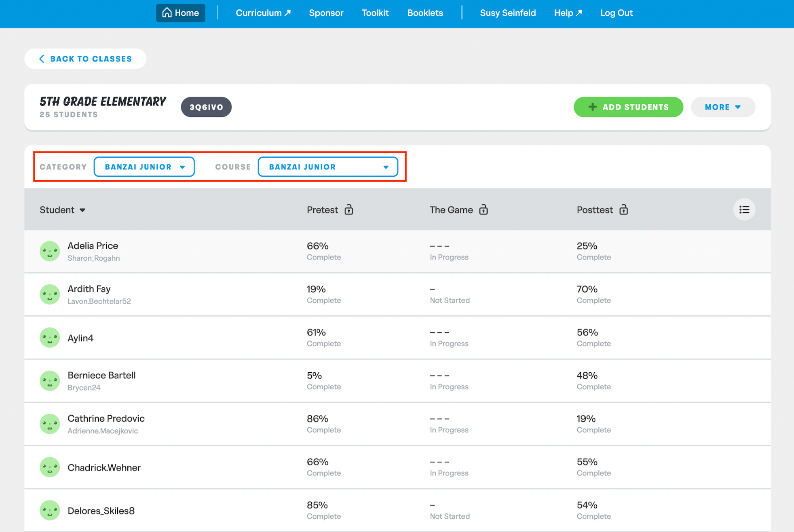Click the Pretest lock icon
Viewport: 794px width, 532px height.
point(348,209)
